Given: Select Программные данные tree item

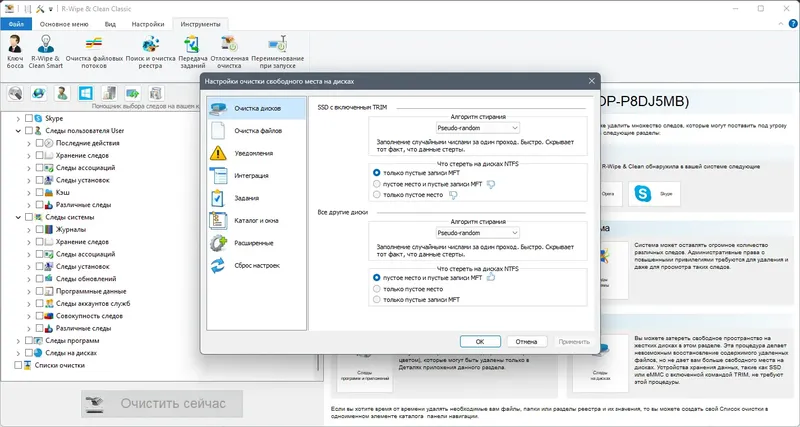Looking at the screenshot, I should pos(91,291).
